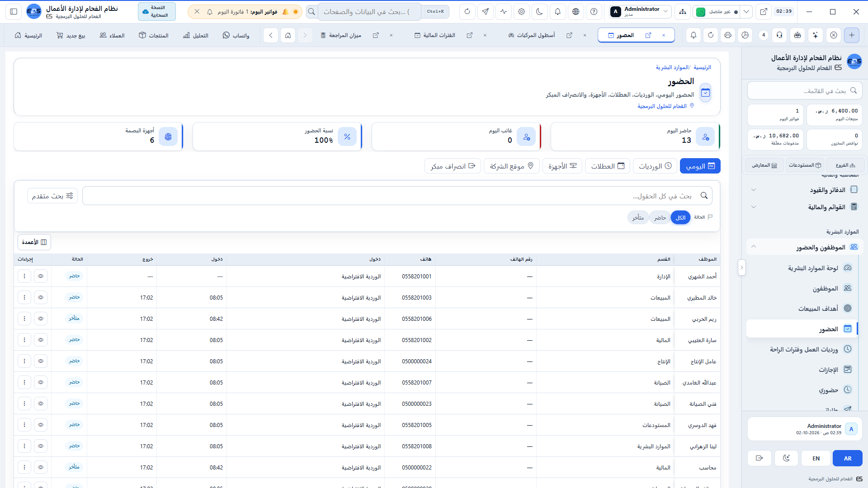Filter status by متأخر pill
The image size is (868, 488).
pyautogui.click(x=638, y=218)
